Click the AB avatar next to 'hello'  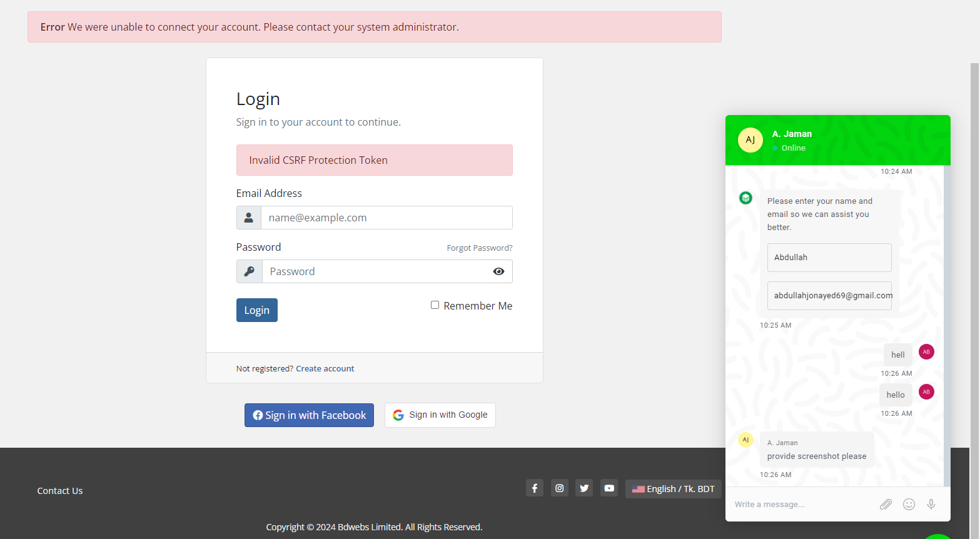926,392
